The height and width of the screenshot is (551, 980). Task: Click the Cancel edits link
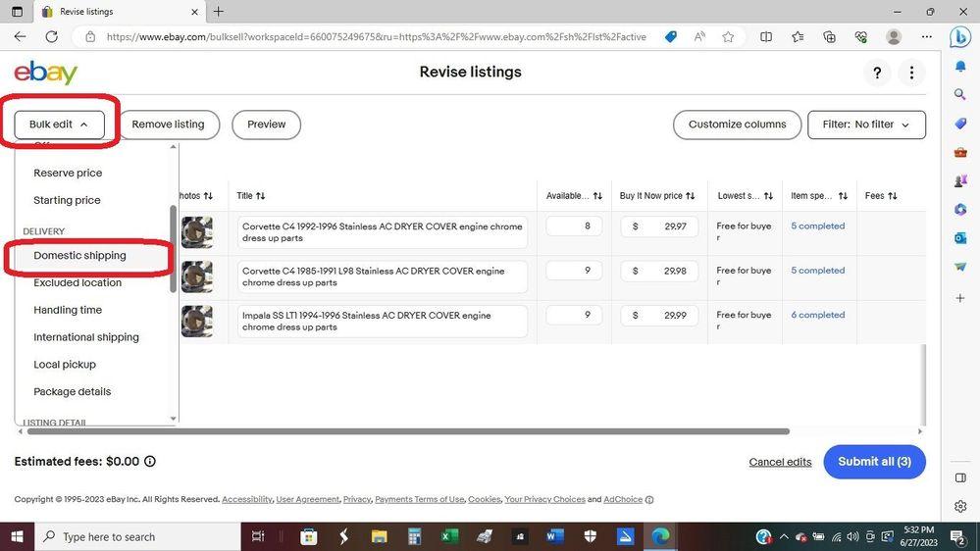click(x=780, y=463)
